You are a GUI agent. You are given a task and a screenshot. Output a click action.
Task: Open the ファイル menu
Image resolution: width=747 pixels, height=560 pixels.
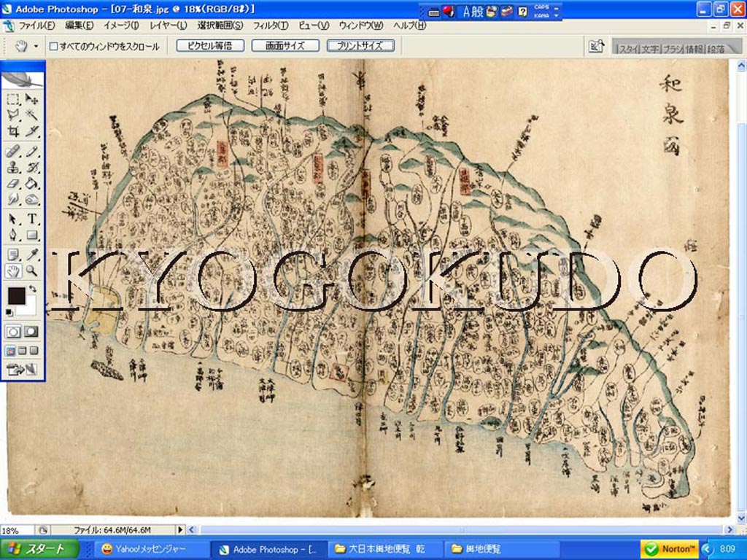point(36,26)
